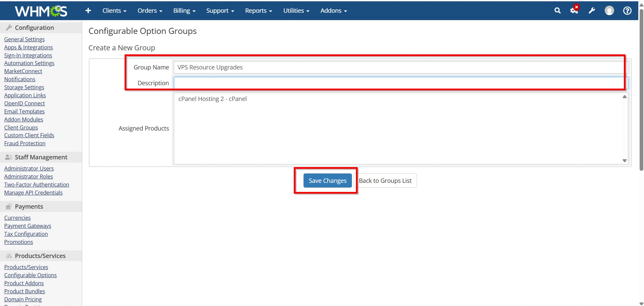Expand the Clients dropdown menu
Screen dimensions: 644x306
tap(114, 11)
